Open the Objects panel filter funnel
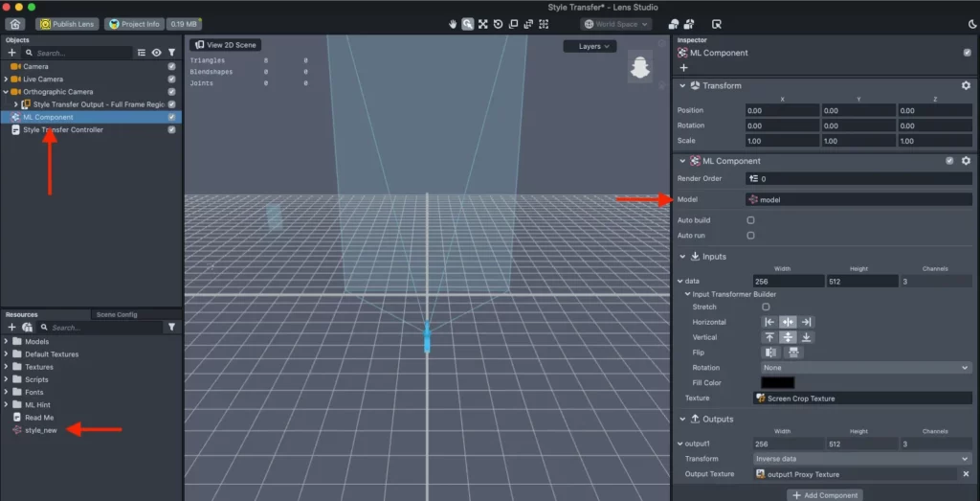 (171, 53)
